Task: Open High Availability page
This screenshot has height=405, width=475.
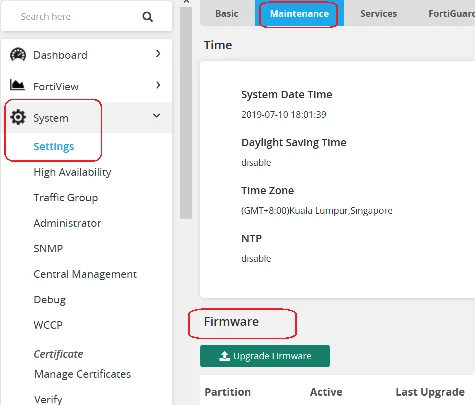Action: pos(72,172)
